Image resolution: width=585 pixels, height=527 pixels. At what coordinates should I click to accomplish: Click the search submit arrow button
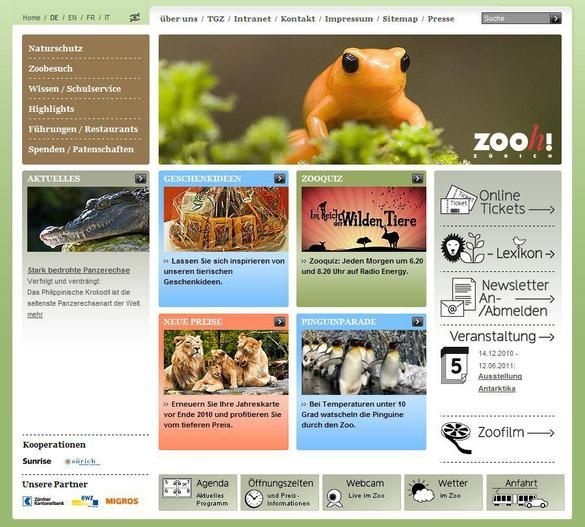coord(556,18)
